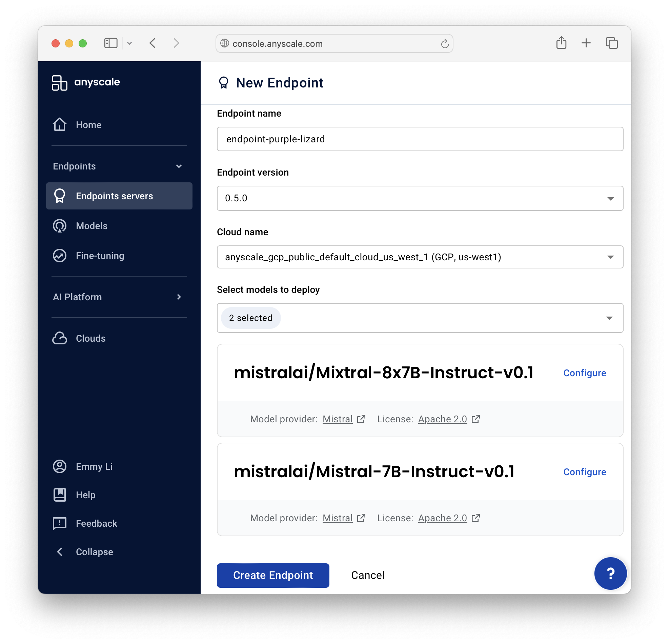The image size is (669, 644).
Task: Open the Home page in the sidebar
Action: pos(119,125)
